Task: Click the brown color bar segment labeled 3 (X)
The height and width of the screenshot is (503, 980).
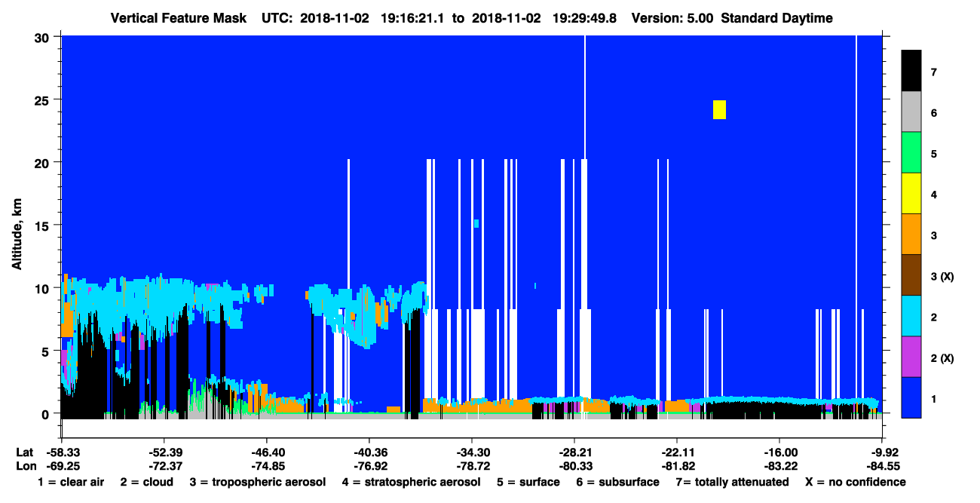Action: click(911, 275)
